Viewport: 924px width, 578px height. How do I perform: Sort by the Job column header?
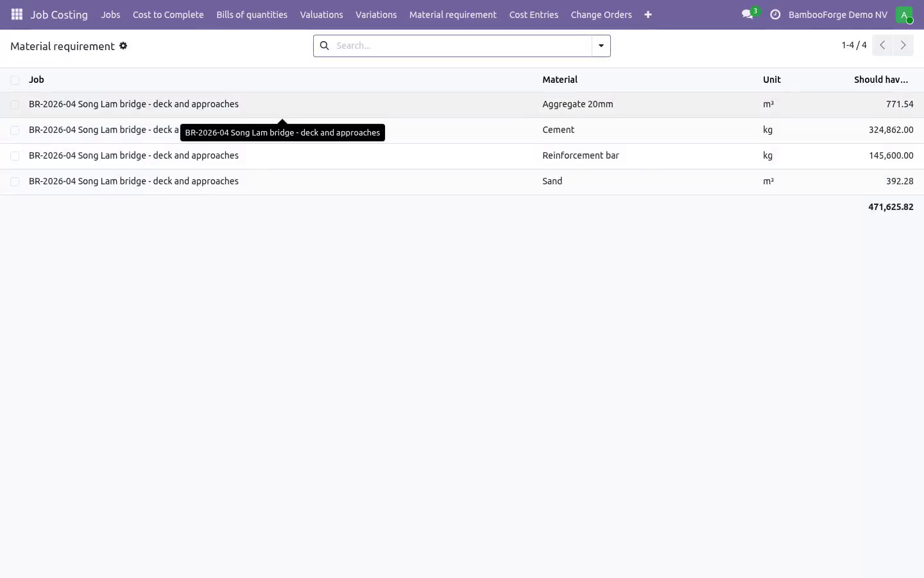tap(37, 80)
